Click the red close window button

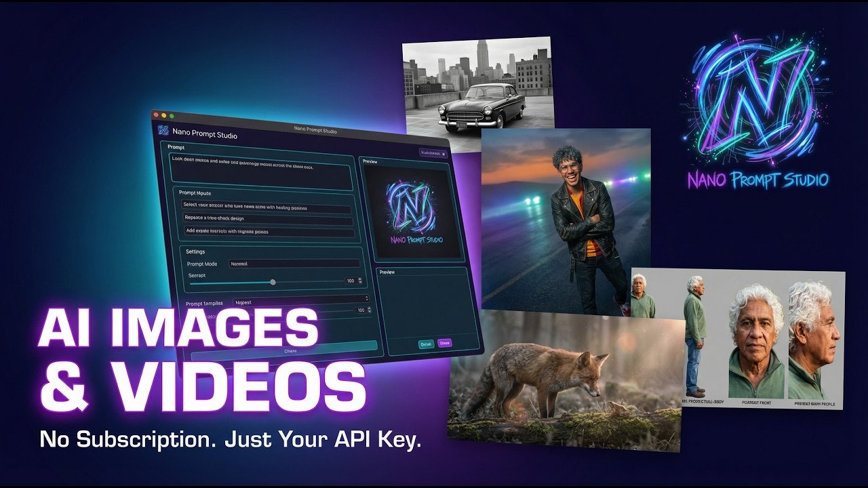coord(156,115)
